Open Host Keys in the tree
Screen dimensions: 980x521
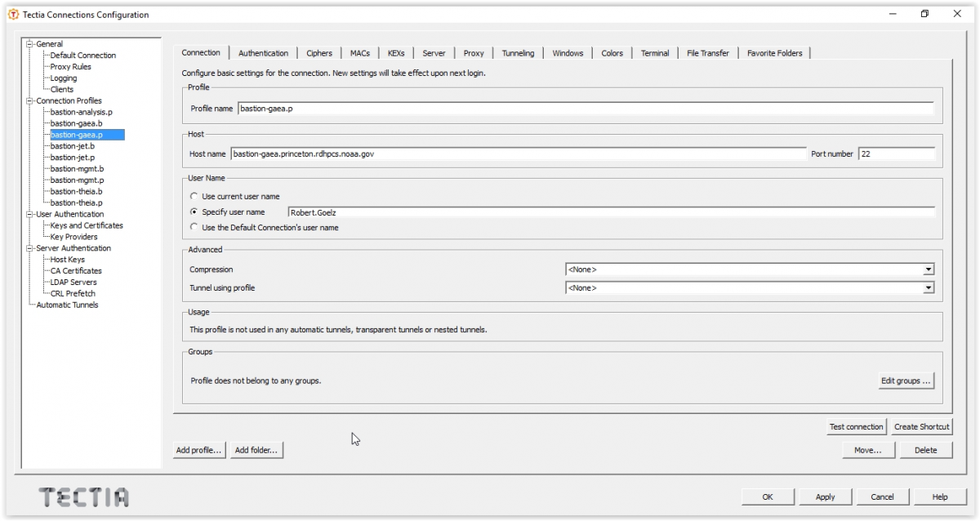pyautogui.click(x=68, y=260)
